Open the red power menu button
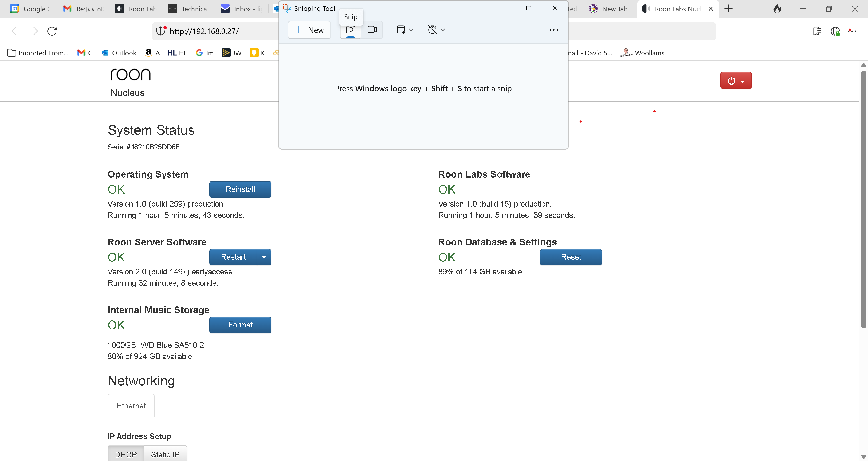This screenshot has width=868, height=461. pos(736,80)
